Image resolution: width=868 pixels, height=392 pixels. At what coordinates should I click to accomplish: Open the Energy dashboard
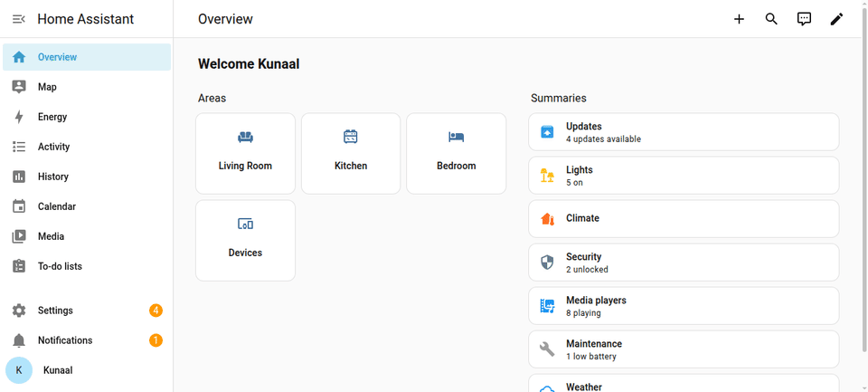click(87, 117)
